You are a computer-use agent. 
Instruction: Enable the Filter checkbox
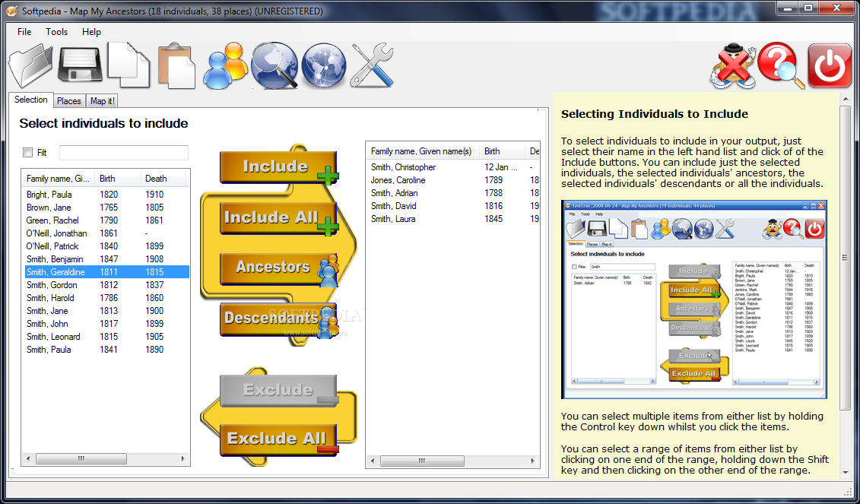(27, 153)
